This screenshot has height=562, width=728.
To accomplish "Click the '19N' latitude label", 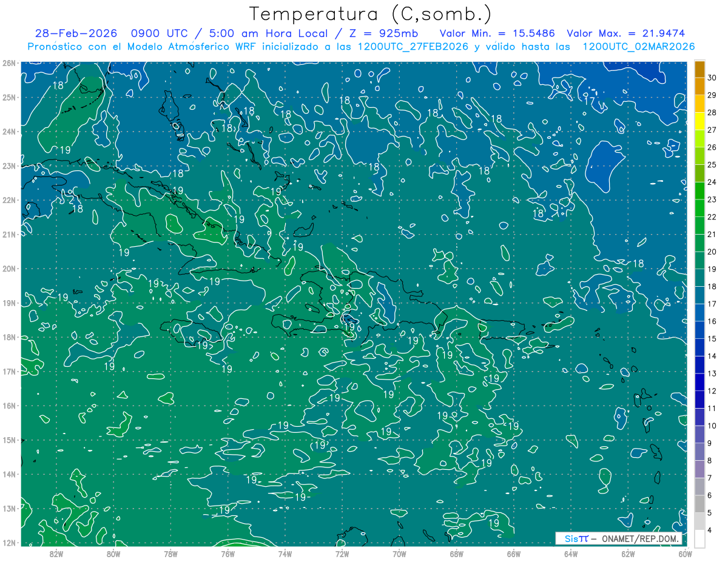I will coord(10,303).
